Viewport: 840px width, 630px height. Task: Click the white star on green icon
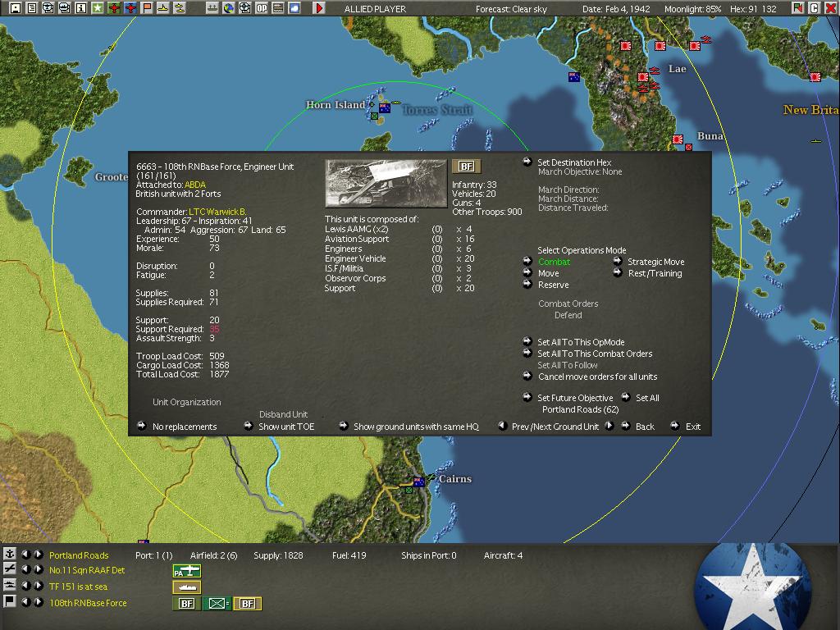click(97, 8)
